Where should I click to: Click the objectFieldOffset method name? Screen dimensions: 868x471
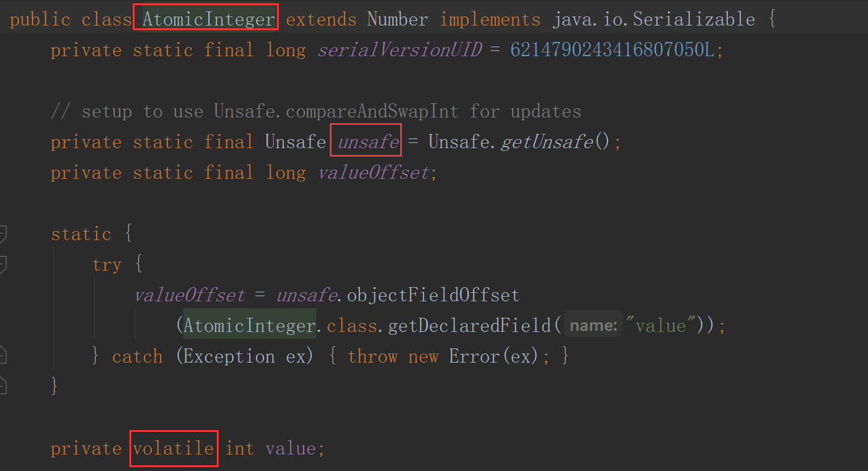433,295
